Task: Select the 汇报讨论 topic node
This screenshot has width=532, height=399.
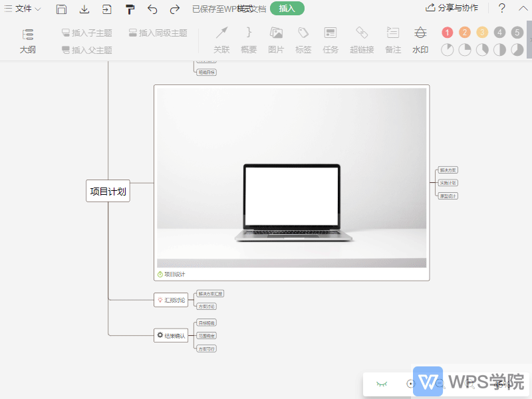Action: click(x=171, y=300)
